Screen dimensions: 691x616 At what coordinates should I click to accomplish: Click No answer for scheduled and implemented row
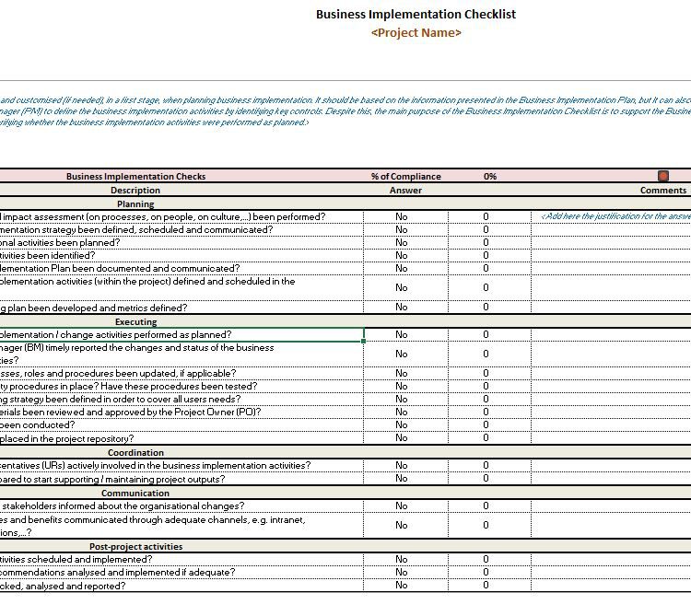click(x=402, y=559)
